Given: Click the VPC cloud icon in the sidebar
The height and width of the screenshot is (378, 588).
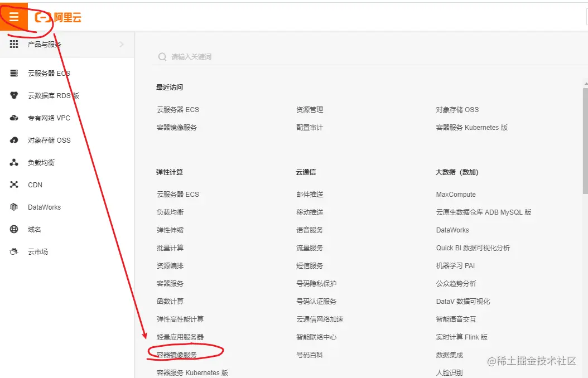Looking at the screenshot, I should click(x=14, y=118).
